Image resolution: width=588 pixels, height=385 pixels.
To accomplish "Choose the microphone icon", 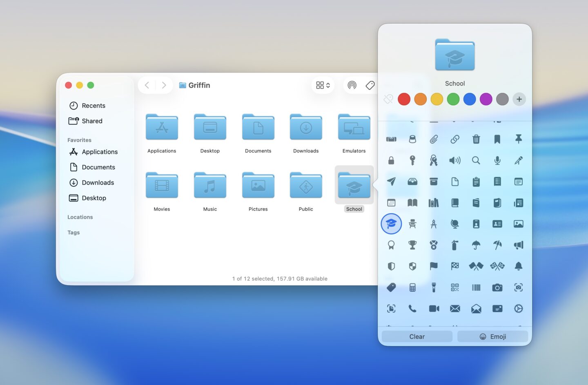I will click(x=497, y=160).
